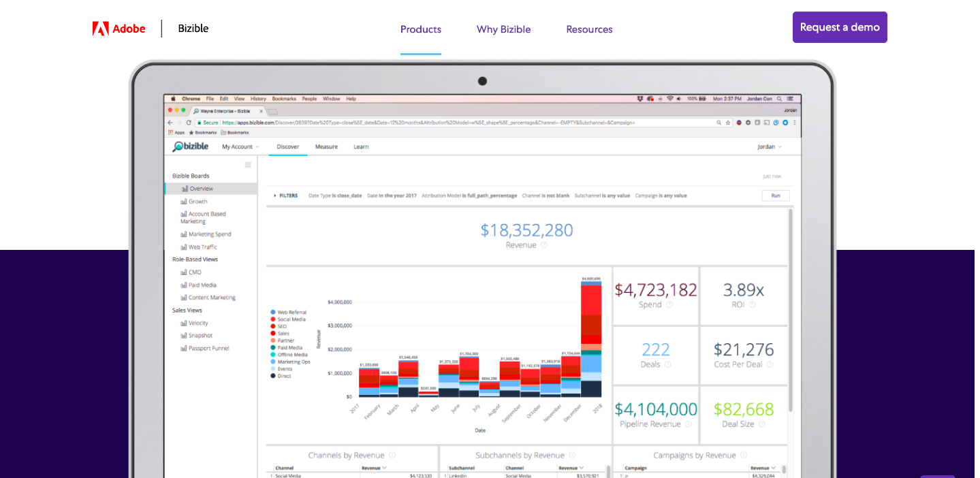The width and height of the screenshot is (980, 478).
Task: Click the info icon beside Channels by Revenue
Action: click(392, 456)
